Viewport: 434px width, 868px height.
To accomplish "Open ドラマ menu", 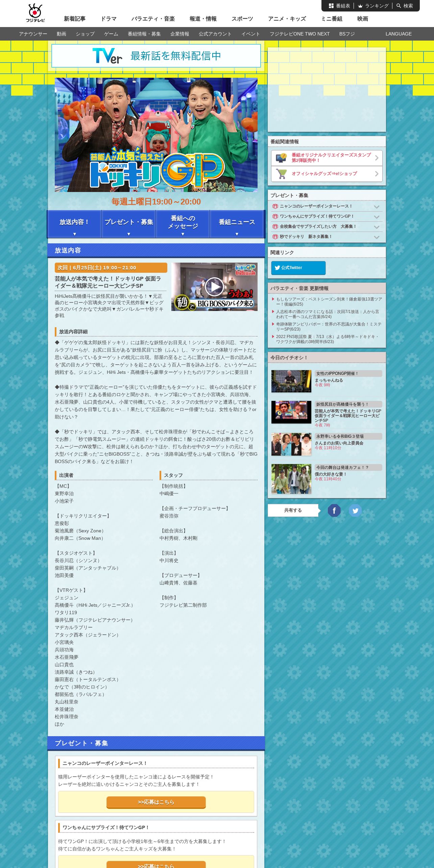I will pyautogui.click(x=108, y=19).
